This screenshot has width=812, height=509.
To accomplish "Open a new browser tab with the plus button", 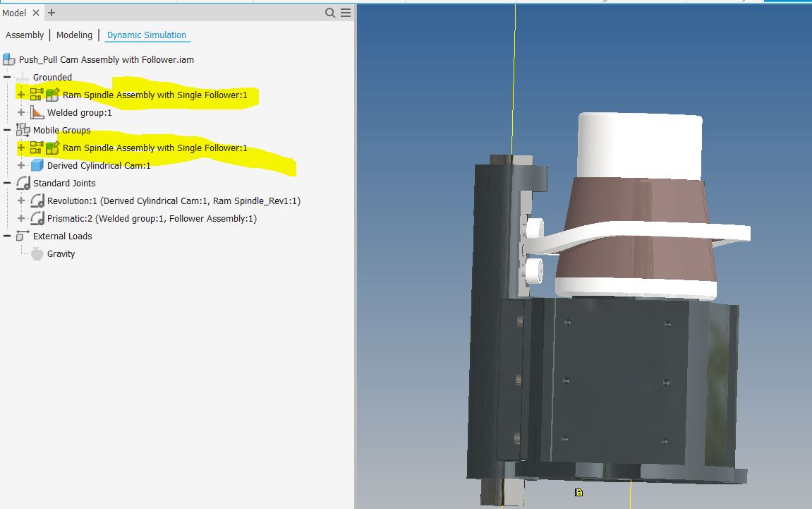I will coord(50,13).
